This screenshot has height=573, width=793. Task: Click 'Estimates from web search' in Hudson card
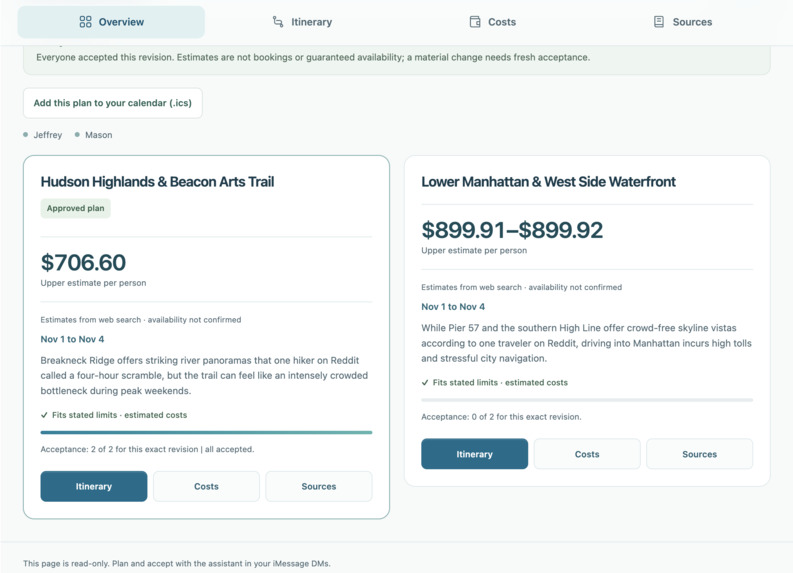[x=141, y=320]
